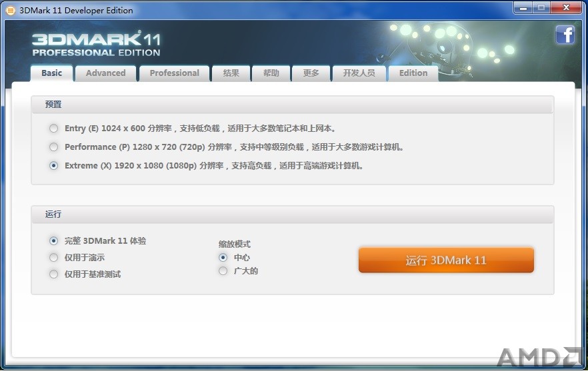Maximize the 3DMark 11 window
Image resolution: width=588 pixels, height=371 pixels.
click(541, 8)
